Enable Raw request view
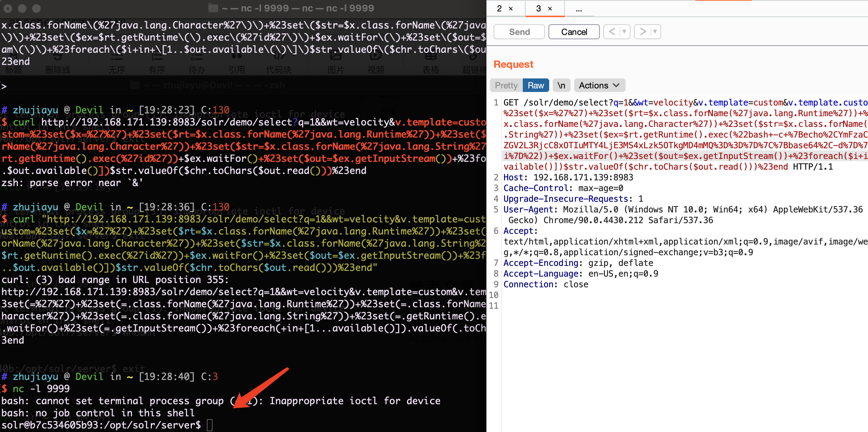 [x=536, y=85]
